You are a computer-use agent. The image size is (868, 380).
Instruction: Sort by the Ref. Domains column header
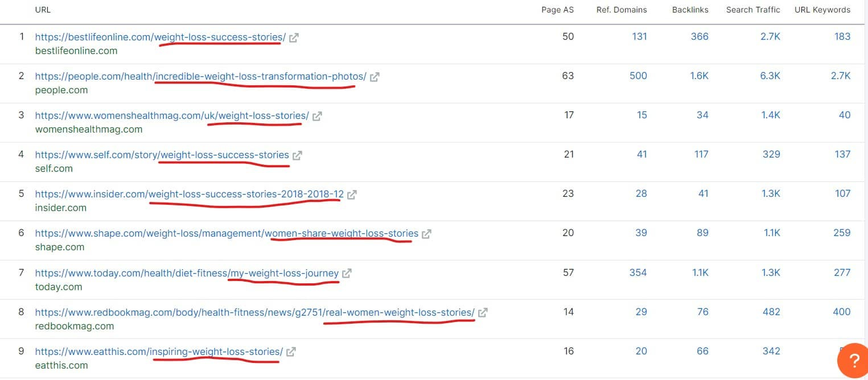pyautogui.click(x=622, y=10)
